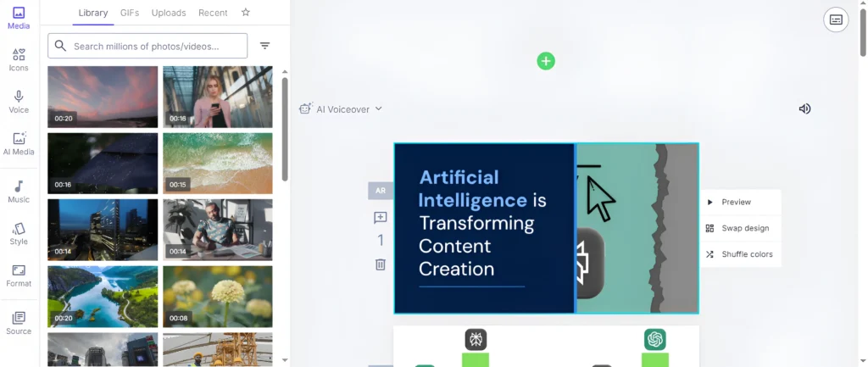This screenshot has width=868, height=367.
Task: Click the cursor arrow graphic in scene
Action: [x=601, y=198]
